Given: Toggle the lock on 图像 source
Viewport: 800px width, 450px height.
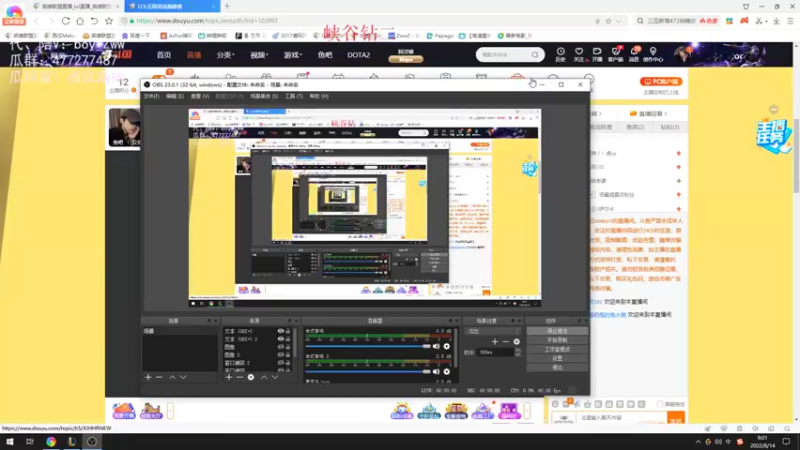Looking at the screenshot, I should (x=288, y=347).
